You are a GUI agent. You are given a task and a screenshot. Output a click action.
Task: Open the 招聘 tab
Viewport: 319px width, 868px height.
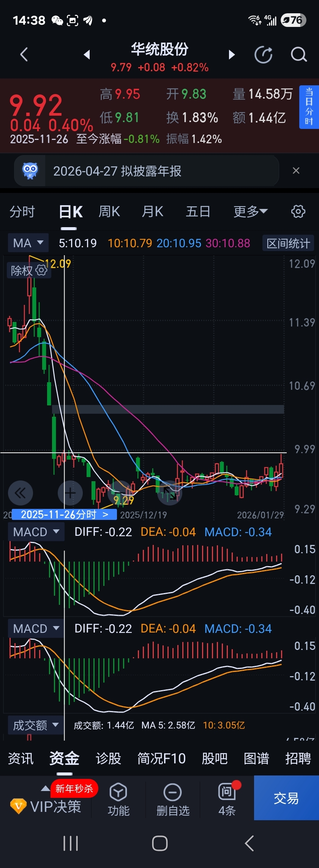pyautogui.click(x=298, y=758)
